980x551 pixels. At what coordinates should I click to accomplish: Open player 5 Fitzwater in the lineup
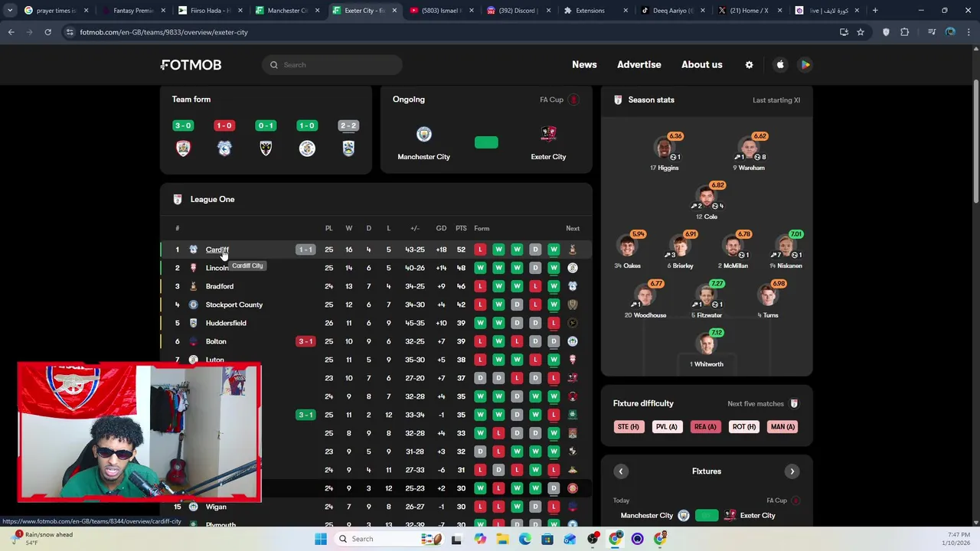(707, 300)
